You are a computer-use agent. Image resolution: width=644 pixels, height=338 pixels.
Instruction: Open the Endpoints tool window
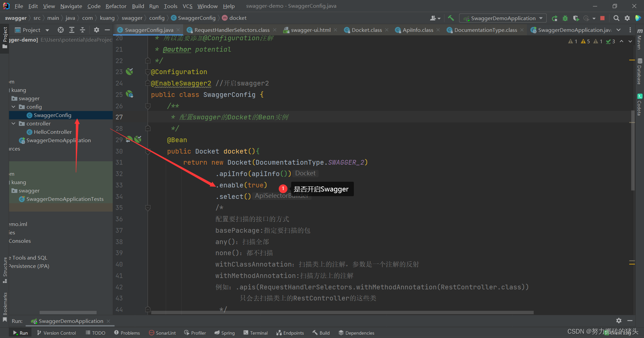pos(290,333)
